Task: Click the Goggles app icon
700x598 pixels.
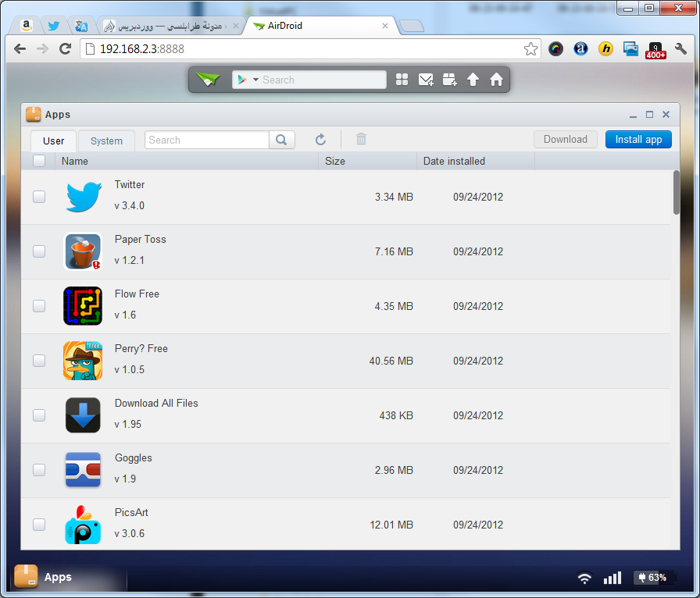Action: click(x=83, y=469)
